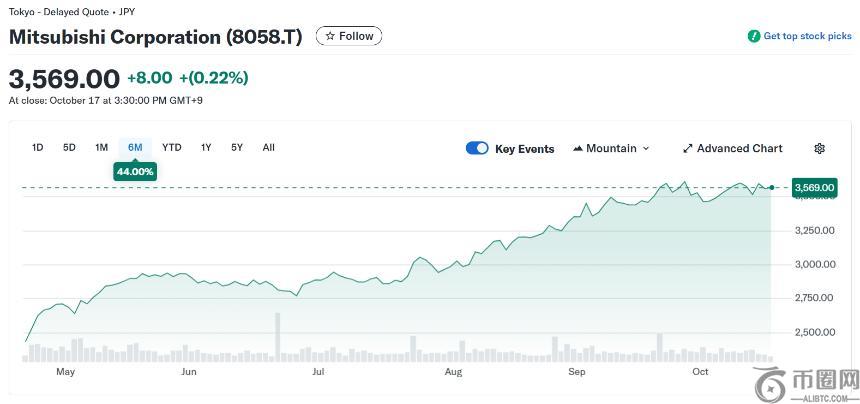This screenshot has height=404, width=860.
Task: Follow Mitsubishi Corporation stock
Action: (349, 36)
